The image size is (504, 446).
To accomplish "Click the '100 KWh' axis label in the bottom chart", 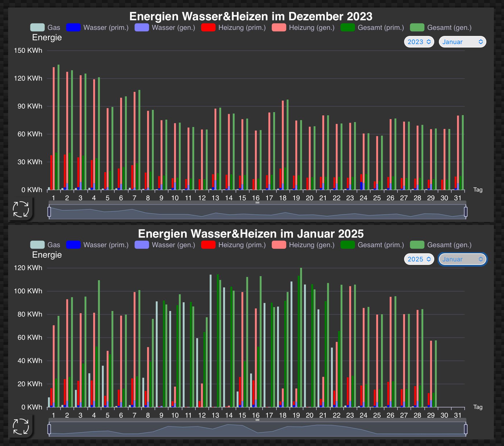I will (x=28, y=291).
